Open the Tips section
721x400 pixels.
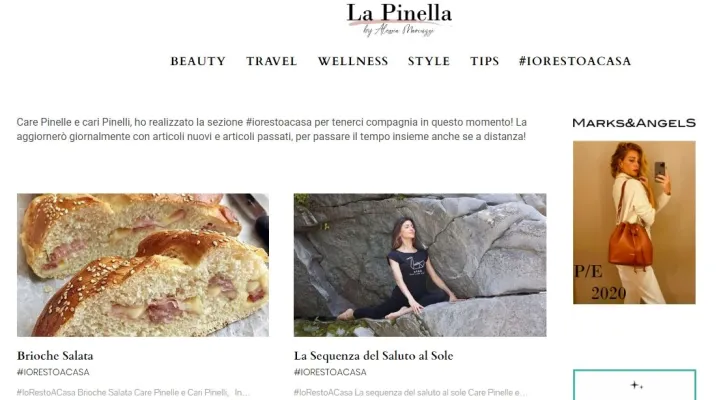point(485,61)
